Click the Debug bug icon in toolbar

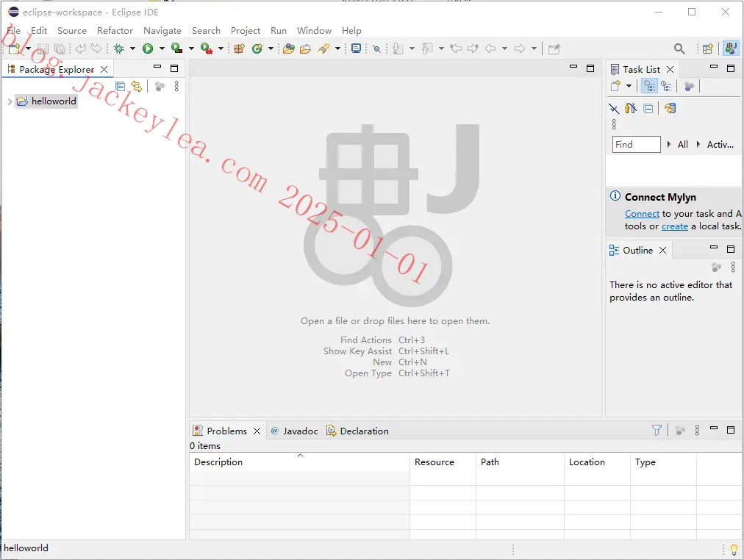(x=118, y=49)
